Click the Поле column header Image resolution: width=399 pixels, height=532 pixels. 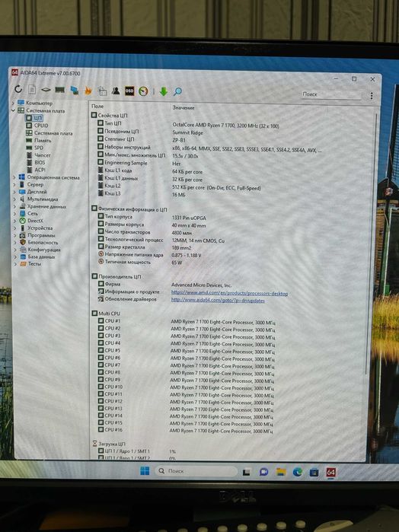point(97,107)
